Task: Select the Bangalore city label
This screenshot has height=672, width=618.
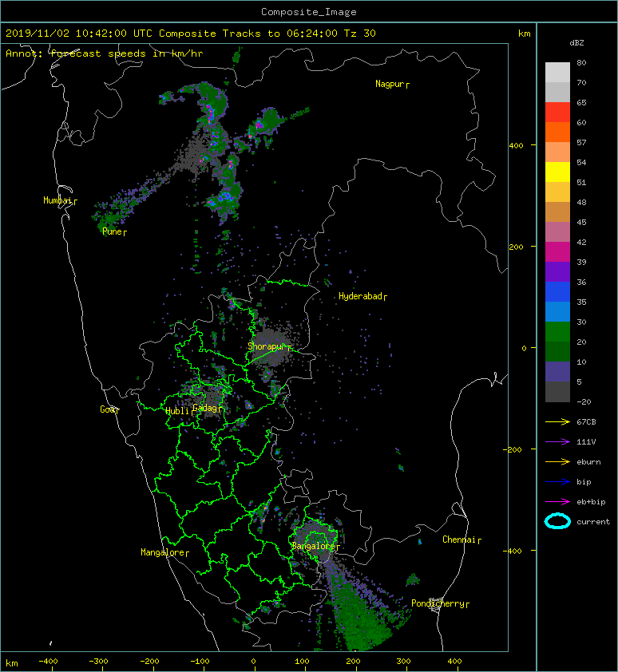Action: [314, 546]
